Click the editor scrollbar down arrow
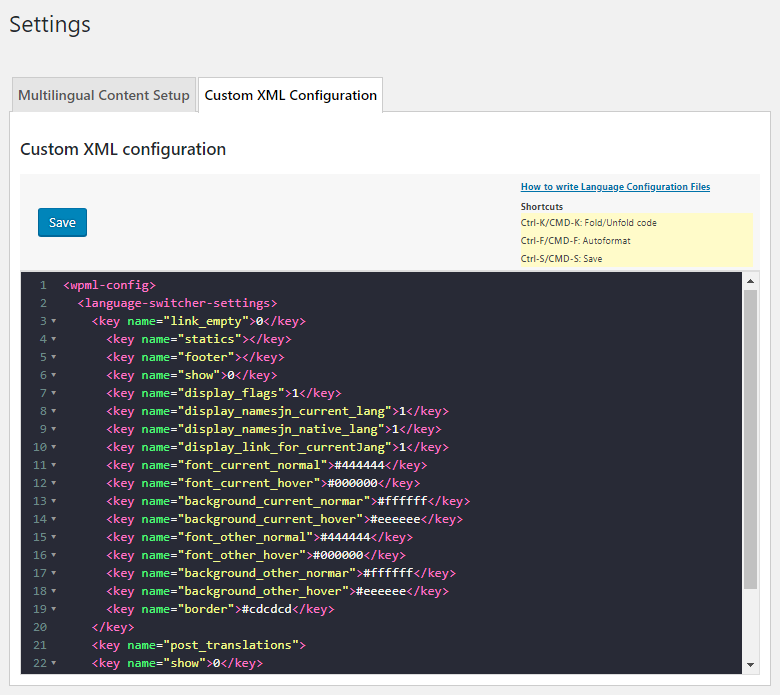 [751, 665]
